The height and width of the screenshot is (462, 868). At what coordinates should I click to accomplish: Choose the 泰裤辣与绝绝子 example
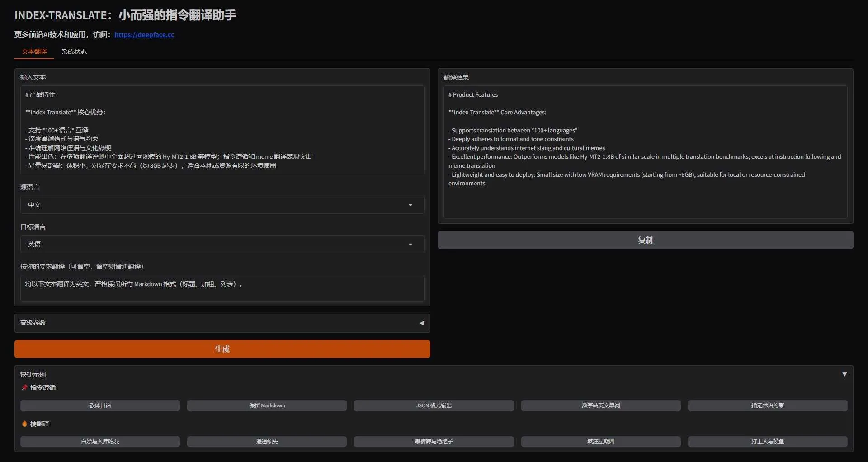[434, 442]
